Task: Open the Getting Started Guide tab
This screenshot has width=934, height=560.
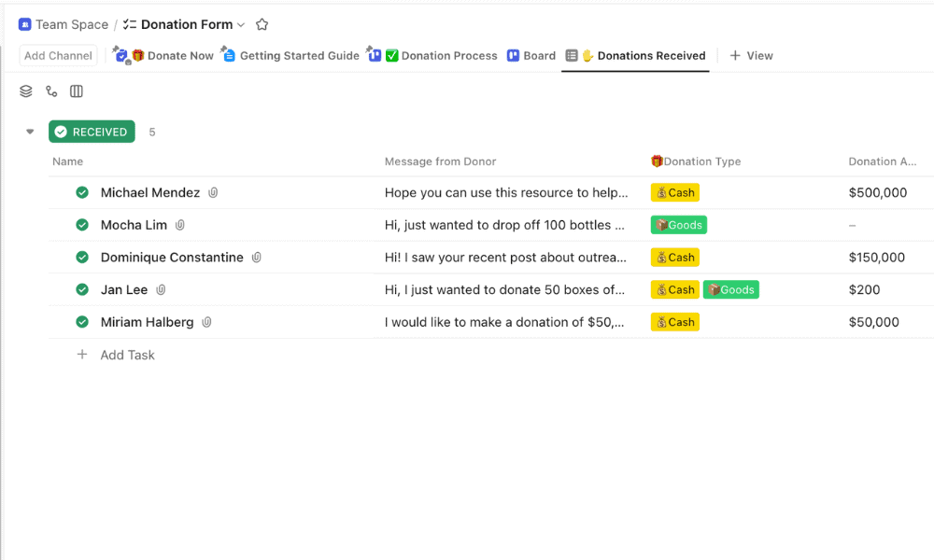Action: click(x=290, y=56)
